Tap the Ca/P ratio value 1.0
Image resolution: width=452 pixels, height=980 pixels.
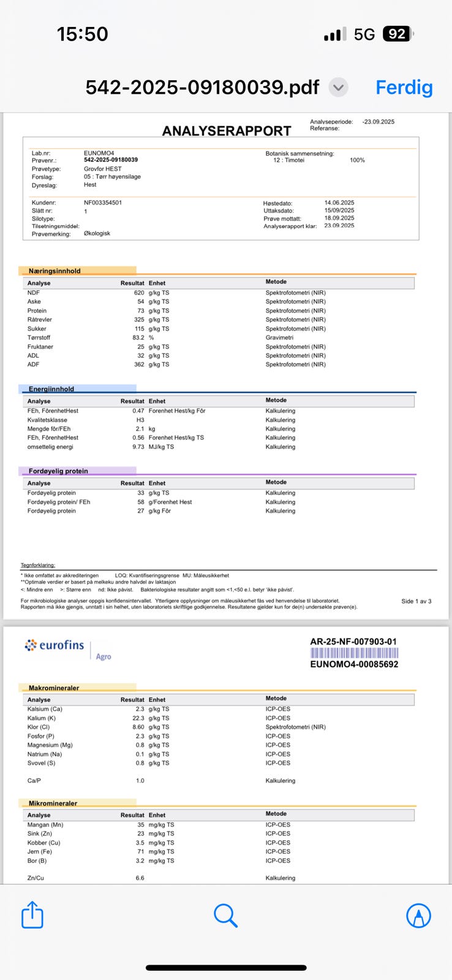tap(140, 781)
